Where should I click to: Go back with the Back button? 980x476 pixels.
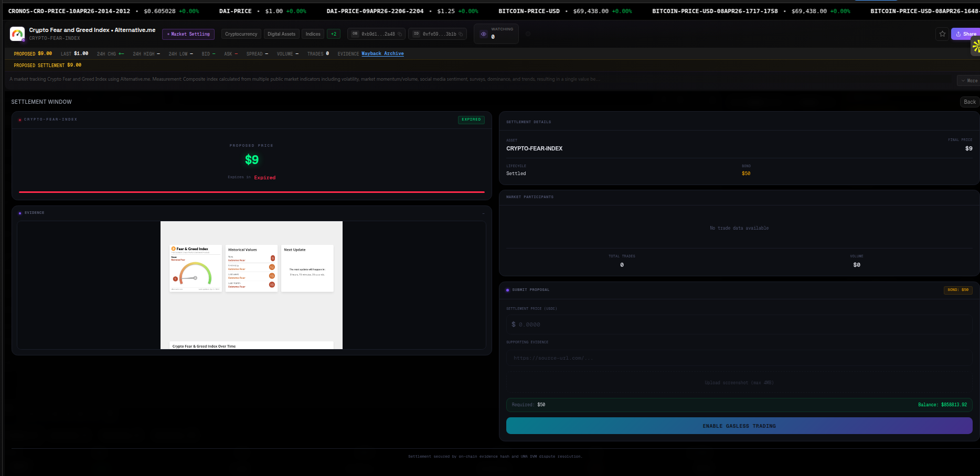tap(970, 102)
